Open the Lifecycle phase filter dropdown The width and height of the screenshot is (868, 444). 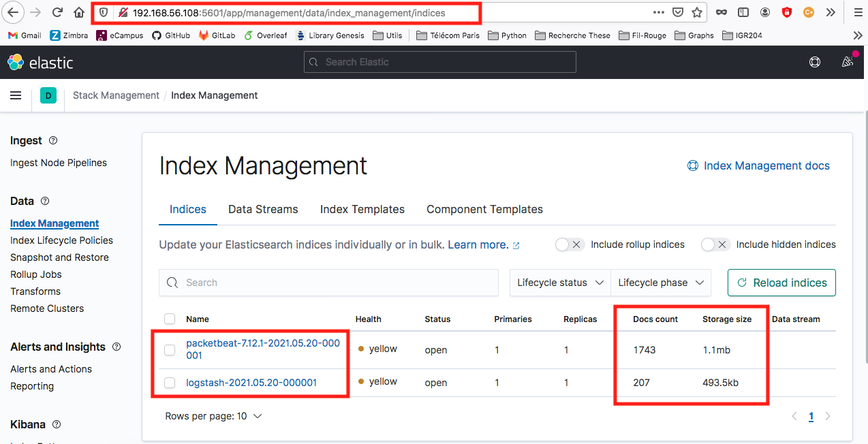tap(661, 283)
